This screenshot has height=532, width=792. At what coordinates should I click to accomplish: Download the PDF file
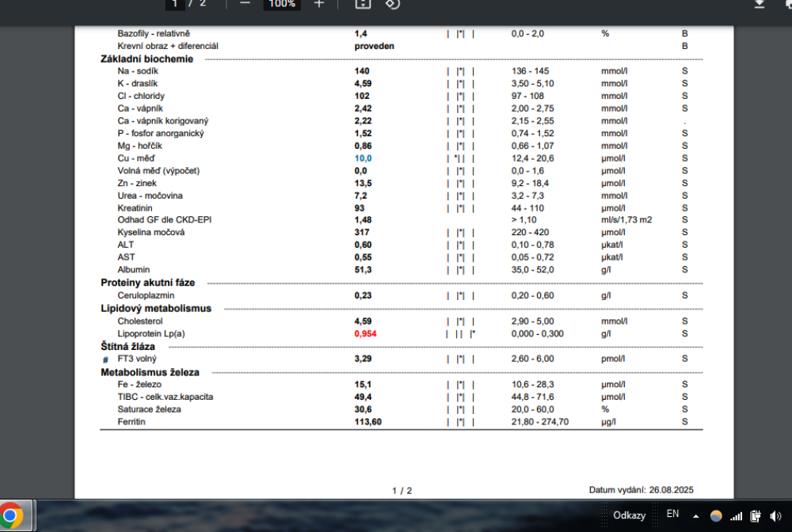[x=760, y=4]
